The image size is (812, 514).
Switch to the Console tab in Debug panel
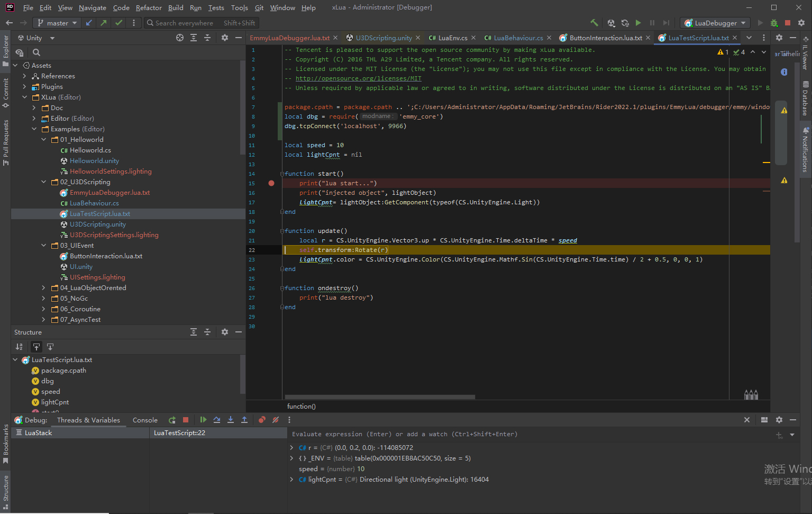[x=144, y=420]
